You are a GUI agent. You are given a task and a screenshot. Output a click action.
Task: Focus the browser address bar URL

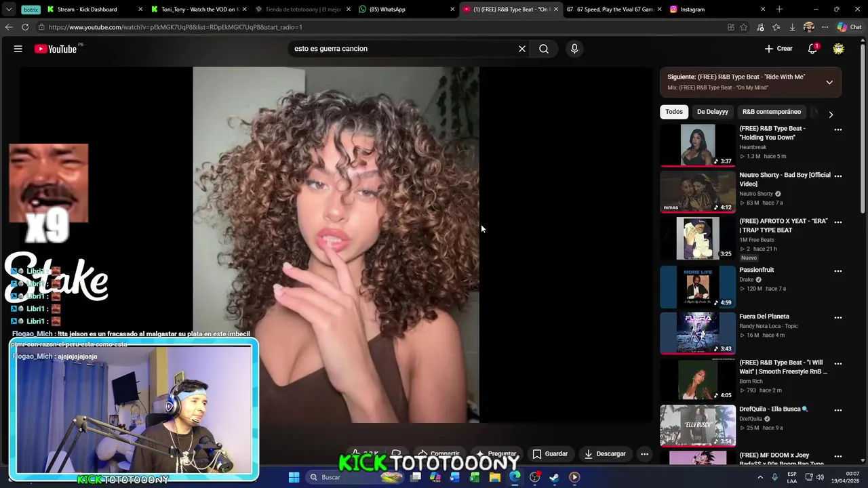click(x=175, y=27)
